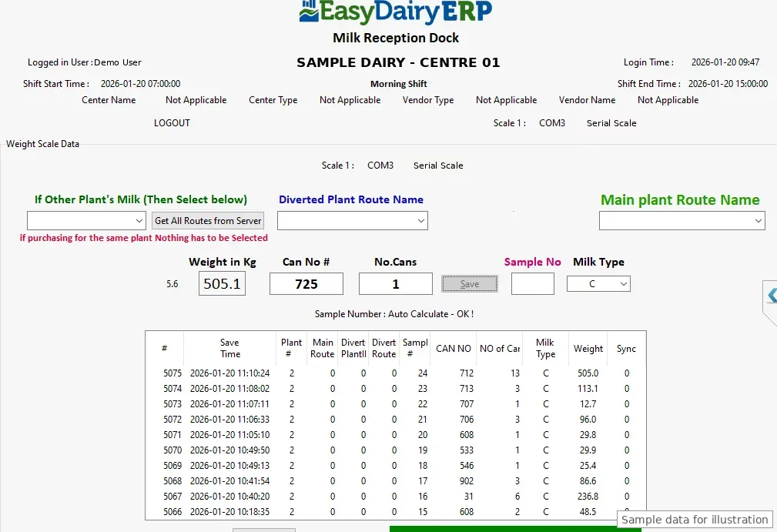Select table row 5070
This screenshot has height=532, width=777.
pyautogui.click(x=396, y=450)
